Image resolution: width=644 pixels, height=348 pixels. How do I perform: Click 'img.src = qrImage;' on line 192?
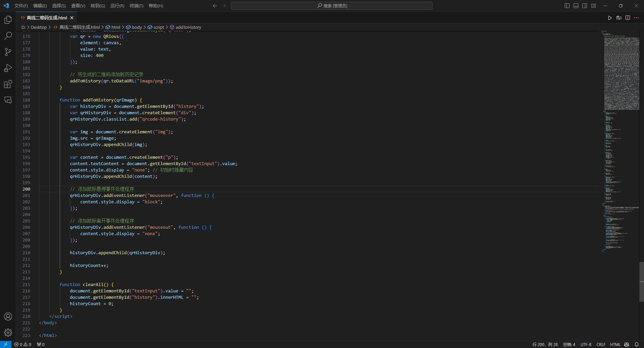[93, 138]
